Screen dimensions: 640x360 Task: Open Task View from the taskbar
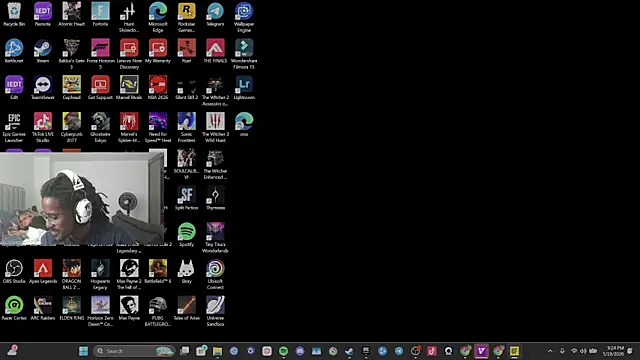pos(185,351)
